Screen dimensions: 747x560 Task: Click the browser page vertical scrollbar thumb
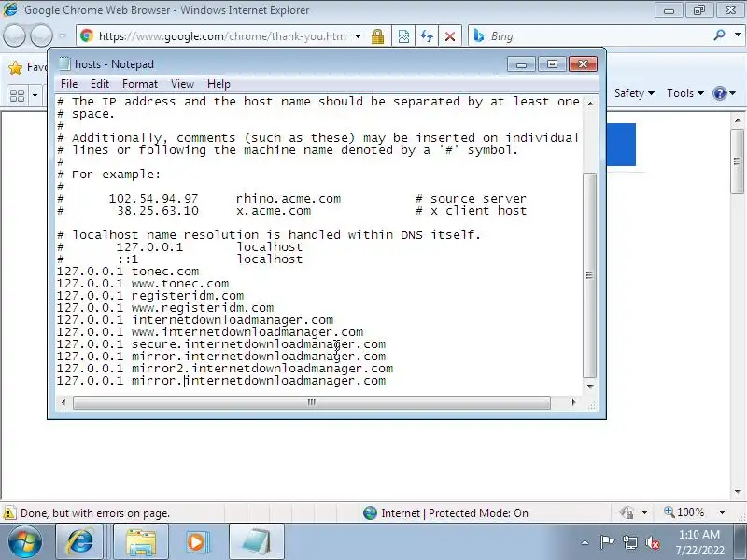738,161
